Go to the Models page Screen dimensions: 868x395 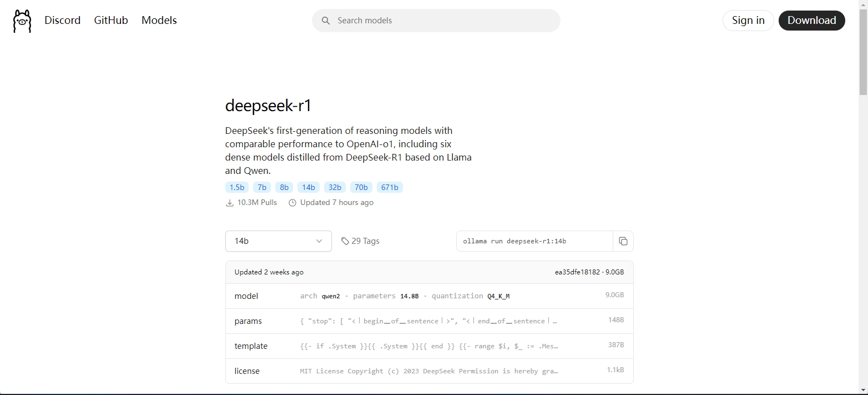tap(159, 20)
